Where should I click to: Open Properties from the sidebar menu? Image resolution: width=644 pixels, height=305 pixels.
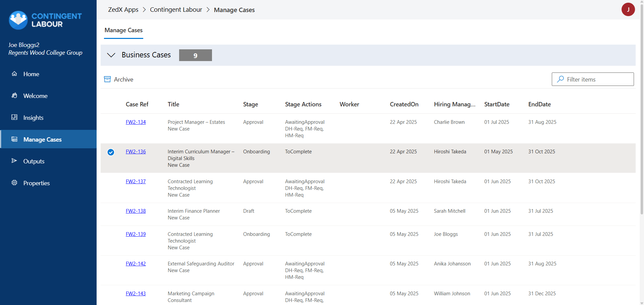(48, 183)
